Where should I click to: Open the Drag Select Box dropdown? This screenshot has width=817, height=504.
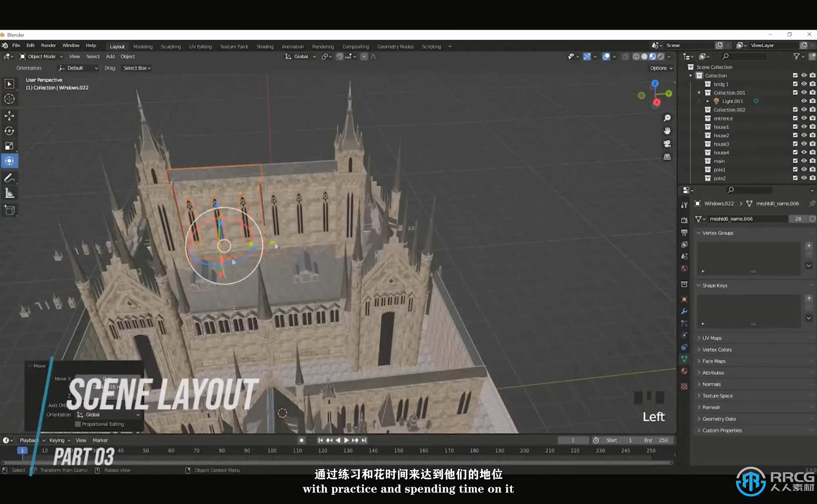coord(137,68)
